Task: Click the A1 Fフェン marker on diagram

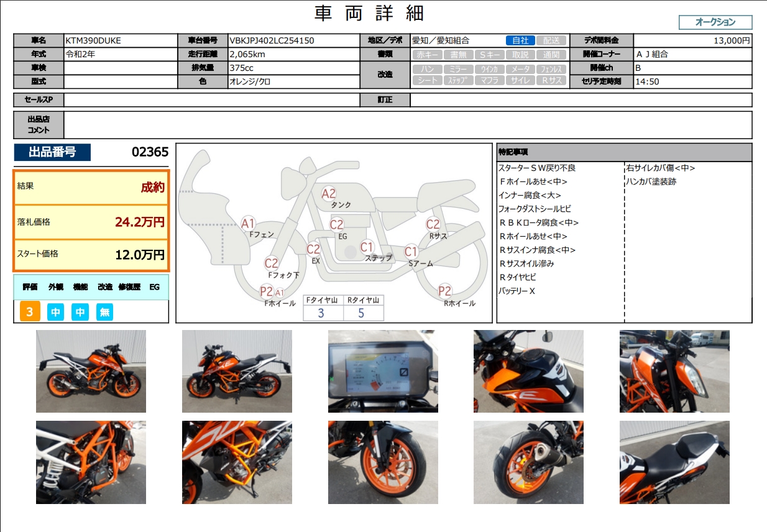Action: tap(249, 224)
